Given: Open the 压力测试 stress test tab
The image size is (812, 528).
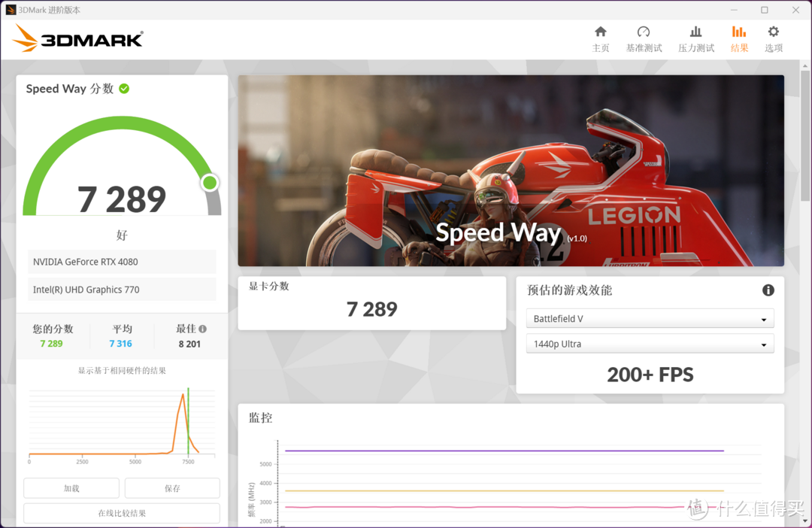Looking at the screenshot, I should 696,39.
